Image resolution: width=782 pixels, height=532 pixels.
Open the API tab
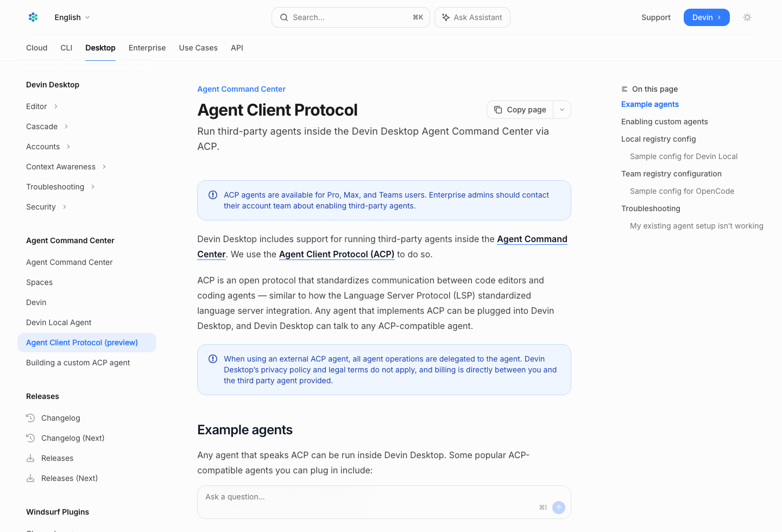point(237,48)
